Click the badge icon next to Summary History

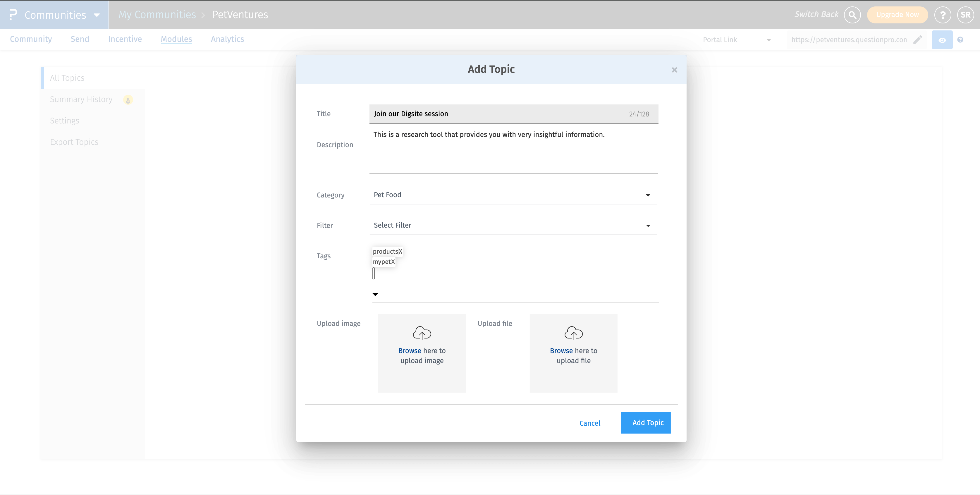tap(128, 100)
